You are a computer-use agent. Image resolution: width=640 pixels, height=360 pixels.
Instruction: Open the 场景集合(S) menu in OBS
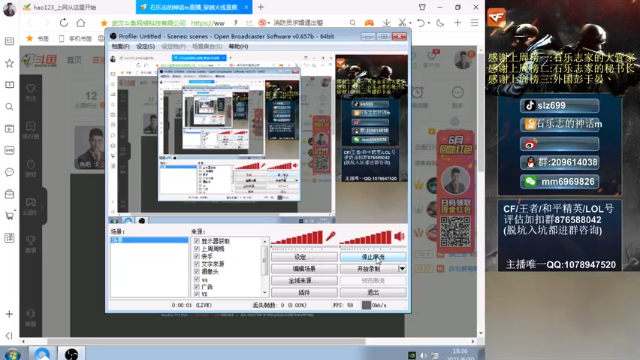(207, 47)
